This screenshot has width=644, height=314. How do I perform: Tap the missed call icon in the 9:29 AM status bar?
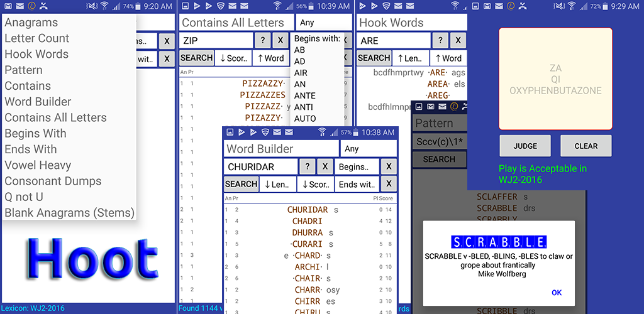pos(523,6)
